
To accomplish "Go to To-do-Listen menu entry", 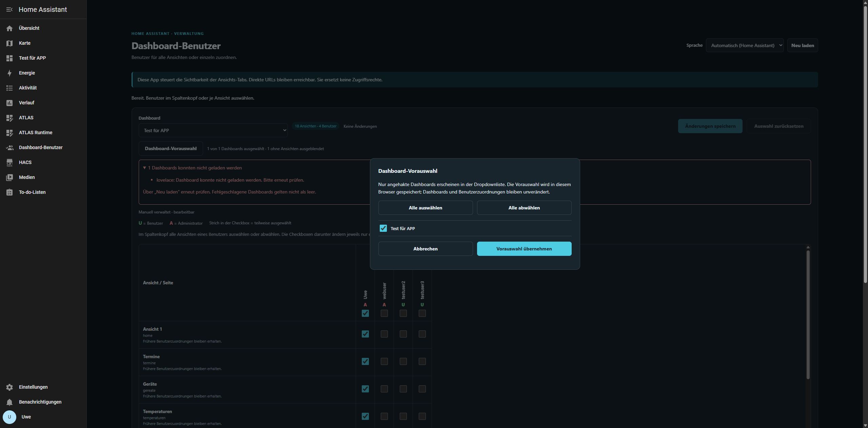I will point(43,192).
